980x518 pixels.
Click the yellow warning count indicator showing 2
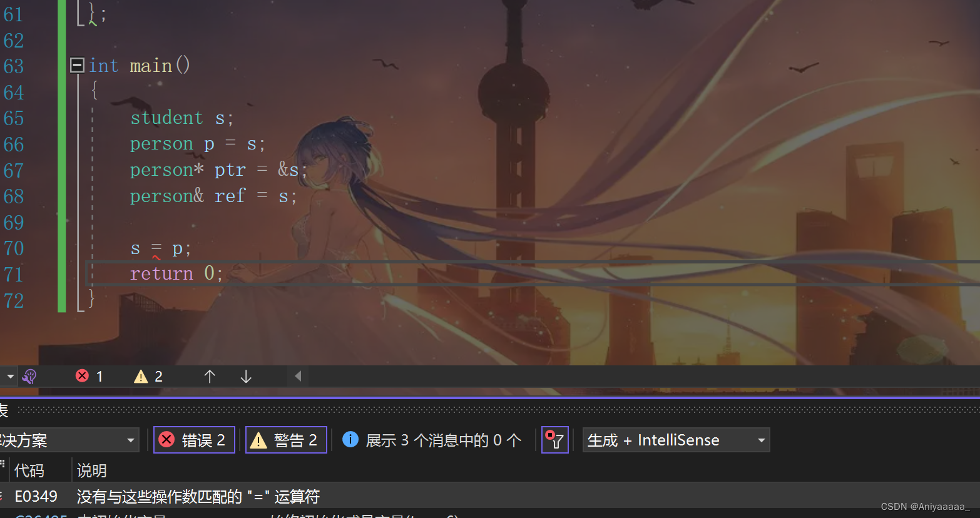click(x=148, y=376)
